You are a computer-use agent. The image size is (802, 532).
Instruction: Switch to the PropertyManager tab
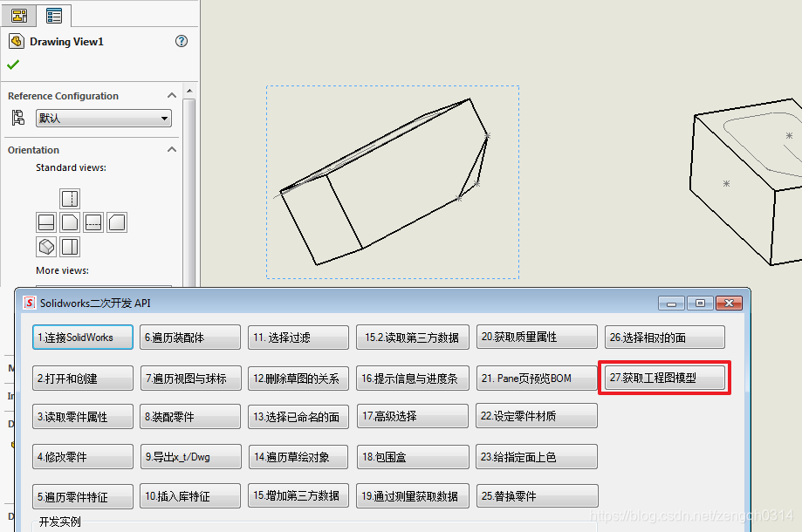(x=54, y=16)
